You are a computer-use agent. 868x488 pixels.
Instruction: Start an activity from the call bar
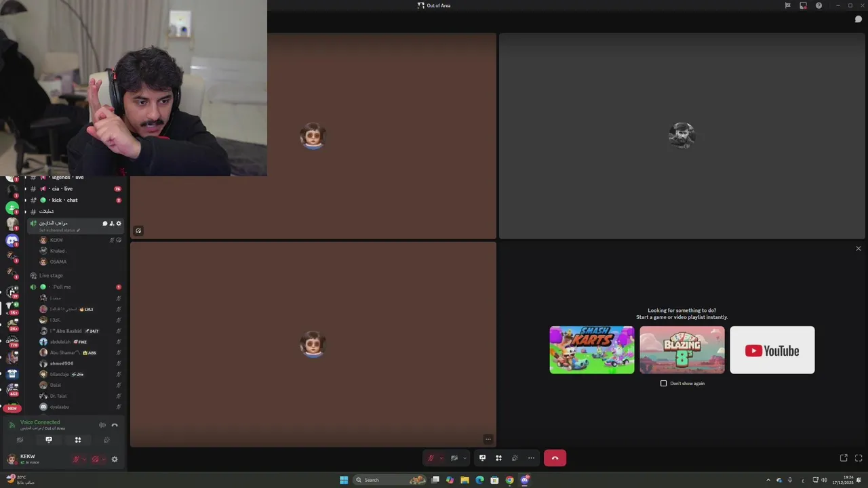[498, 458]
